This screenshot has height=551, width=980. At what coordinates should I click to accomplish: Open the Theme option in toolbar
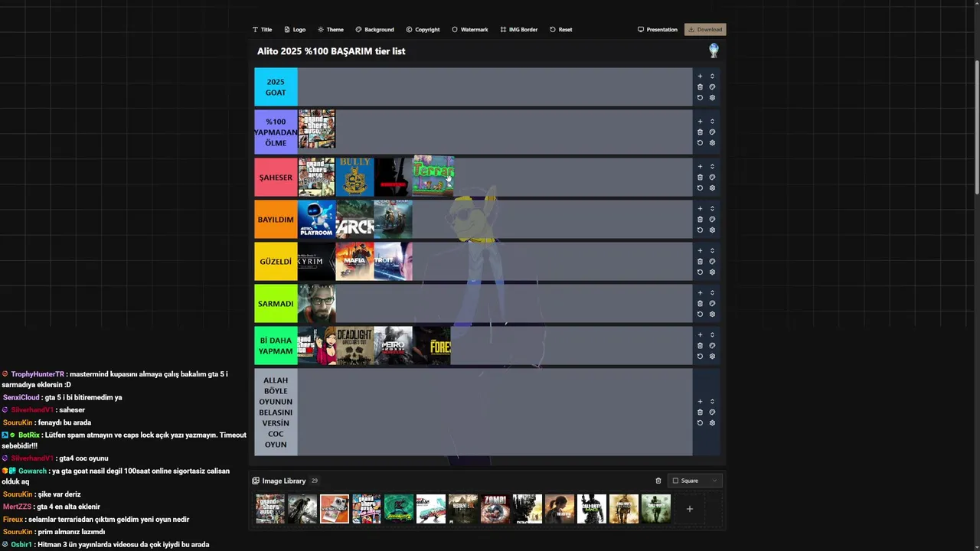point(331,30)
